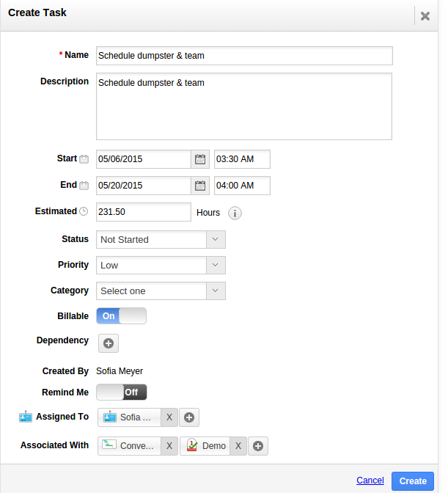Add another Associated With item
The height and width of the screenshot is (493, 448).
coord(258,446)
